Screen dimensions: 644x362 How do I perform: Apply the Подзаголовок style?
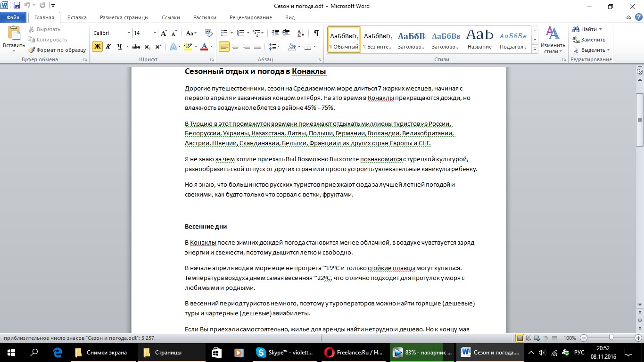[514, 40]
